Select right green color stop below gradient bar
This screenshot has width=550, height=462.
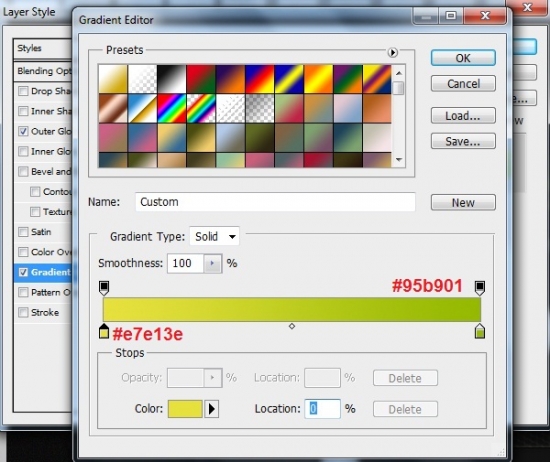coord(480,332)
